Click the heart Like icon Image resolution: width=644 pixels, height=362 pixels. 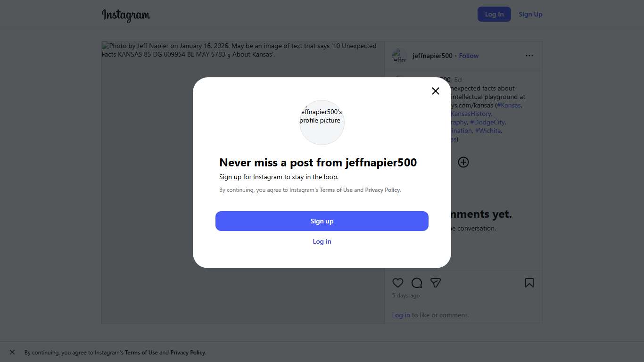pyautogui.click(x=398, y=283)
